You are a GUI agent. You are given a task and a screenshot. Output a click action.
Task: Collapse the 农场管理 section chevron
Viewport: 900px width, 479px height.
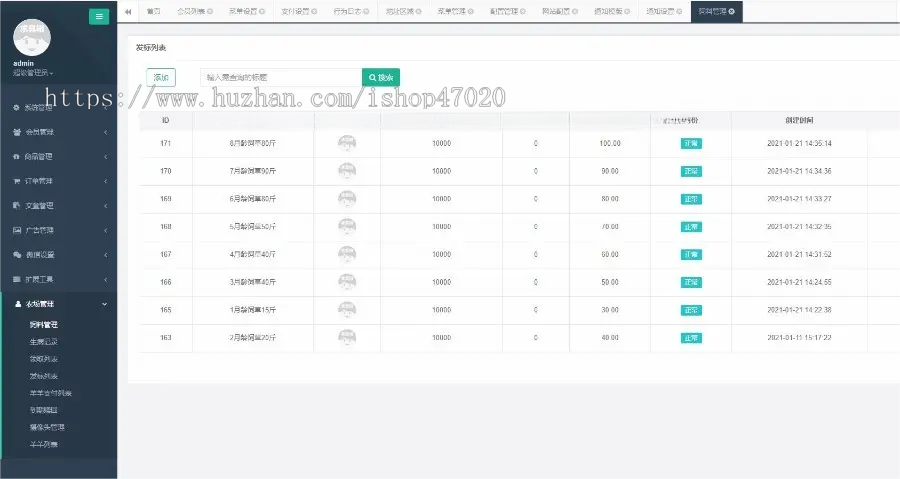(104, 304)
